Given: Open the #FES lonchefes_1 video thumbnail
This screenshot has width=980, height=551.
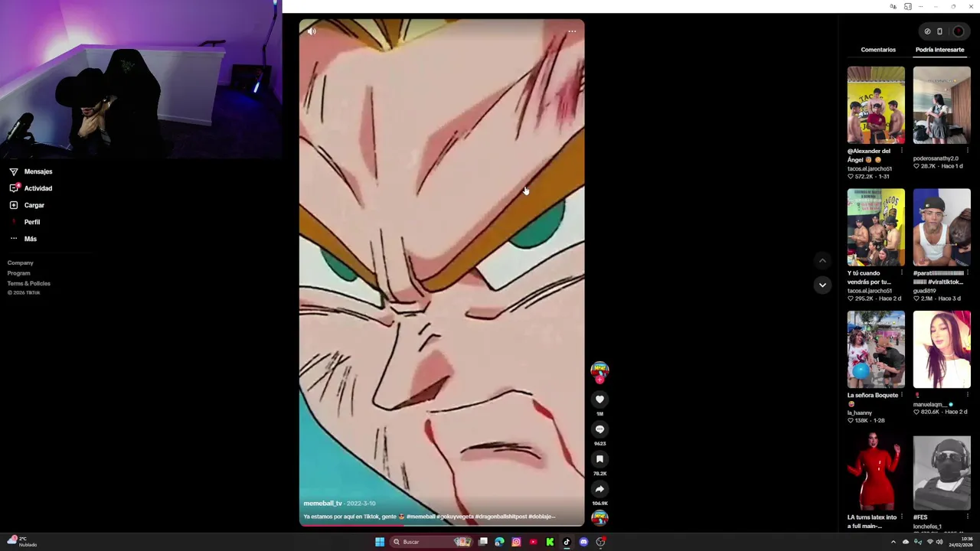Looking at the screenshot, I should [x=942, y=472].
